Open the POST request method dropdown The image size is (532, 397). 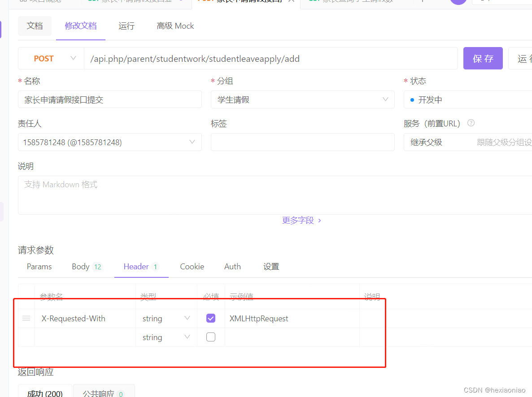tap(51, 58)
